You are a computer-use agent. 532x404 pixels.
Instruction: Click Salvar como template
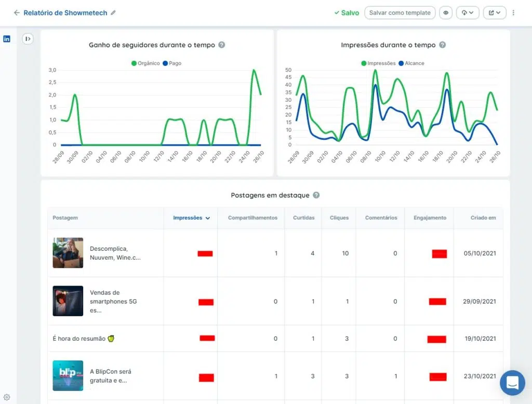tap(400, 12)
